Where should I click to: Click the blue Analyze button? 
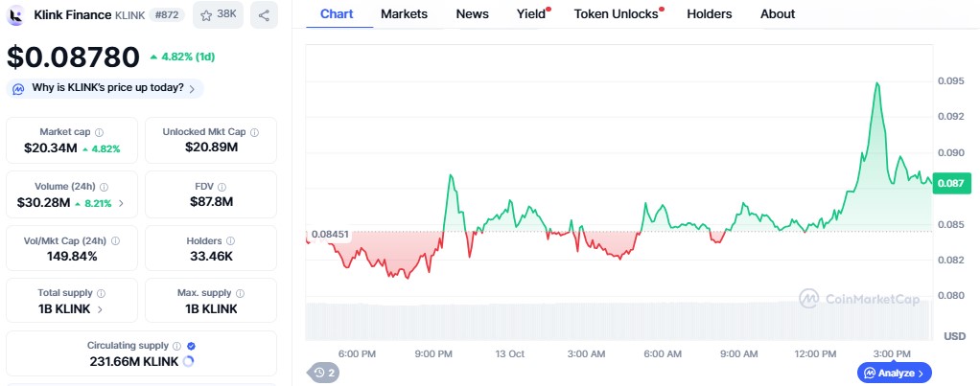pos(894,373)
